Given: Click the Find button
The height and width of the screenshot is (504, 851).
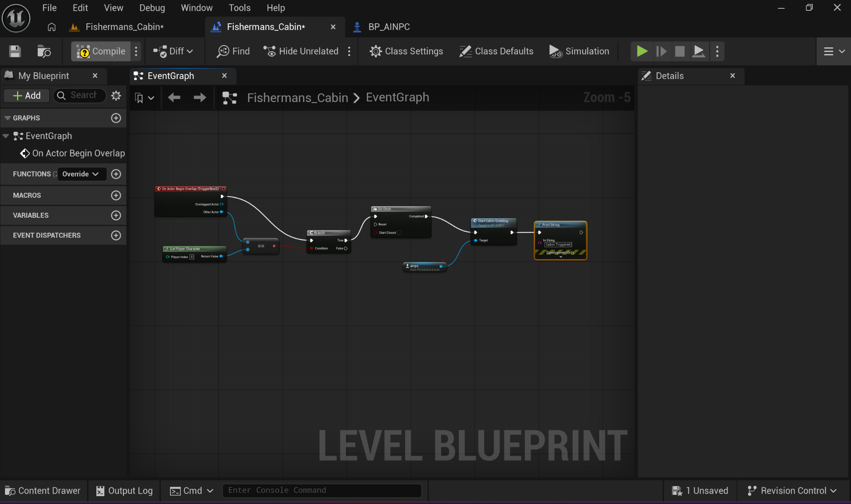Looking at the screenshot, I should pyautogui.click(x=233, y=51).
